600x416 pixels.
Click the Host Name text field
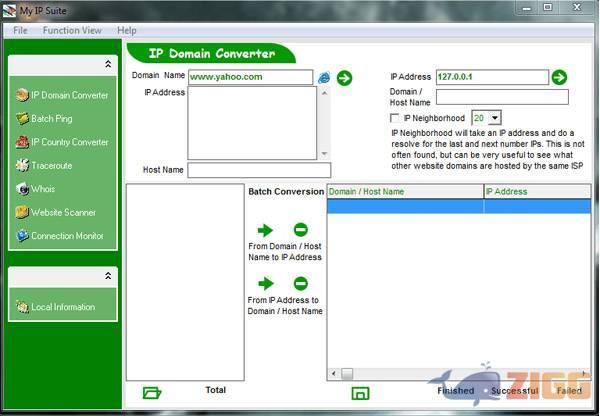pos(259,170)
